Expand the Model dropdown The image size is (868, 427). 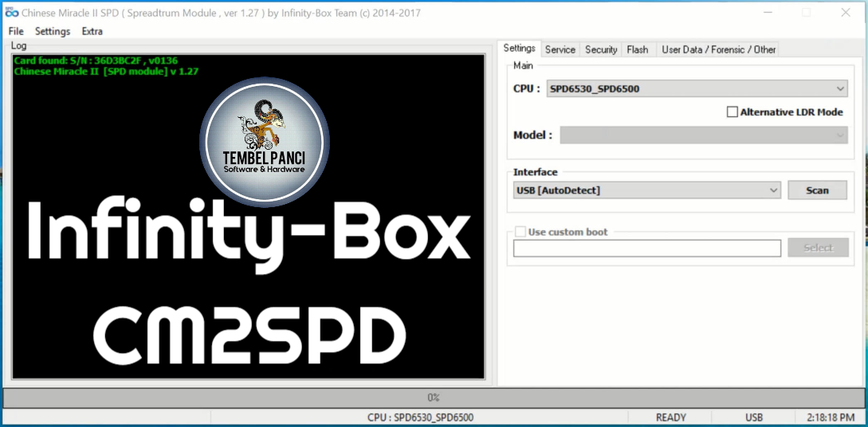point(704,135)
